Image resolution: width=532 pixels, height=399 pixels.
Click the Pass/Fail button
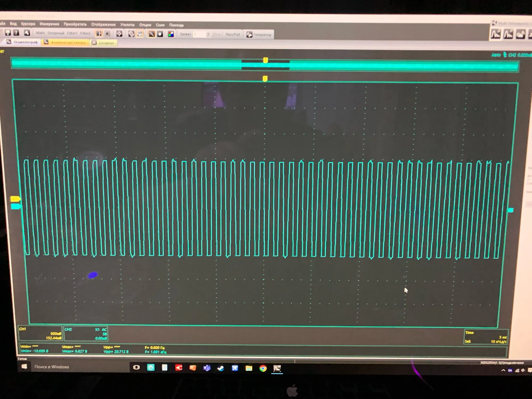[x=232, y=34]
